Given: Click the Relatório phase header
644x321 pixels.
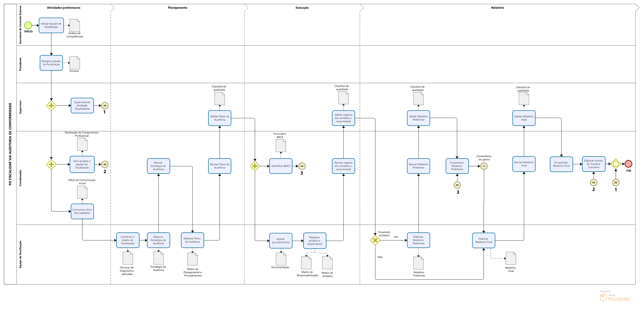Looking at the screenshot, I should point(498,8).
